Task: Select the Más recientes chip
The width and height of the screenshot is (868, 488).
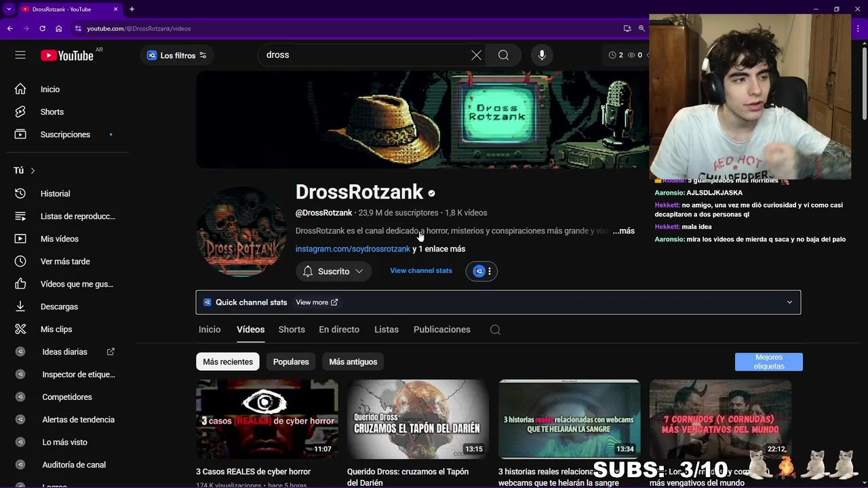Action: coord(228,362)
